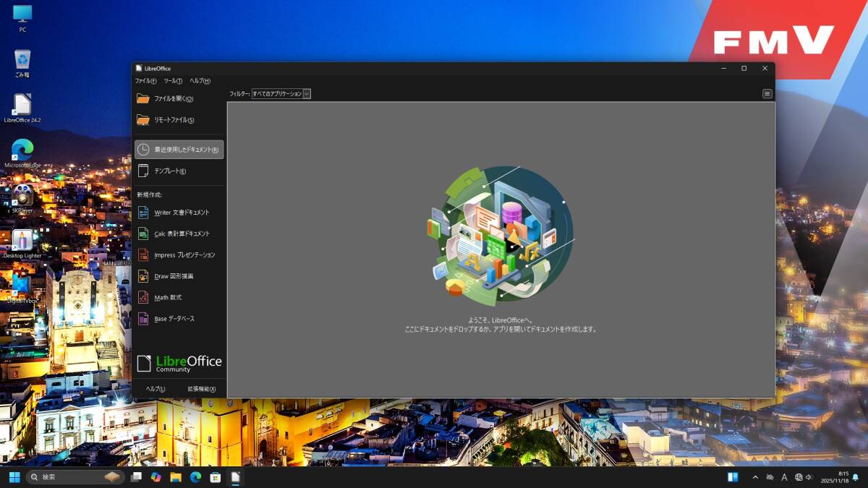Create a new Base database
The image size is (868, 488).
(174, 319)
